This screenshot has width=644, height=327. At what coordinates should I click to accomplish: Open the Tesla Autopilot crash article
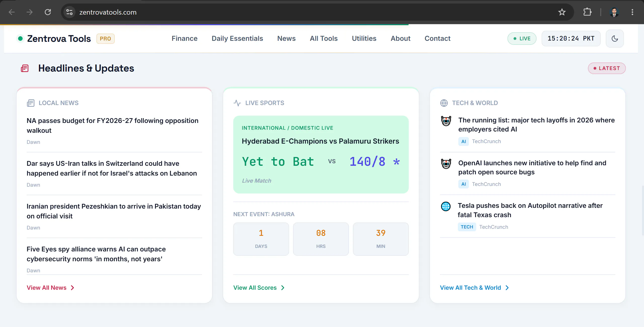click(530, 210)
